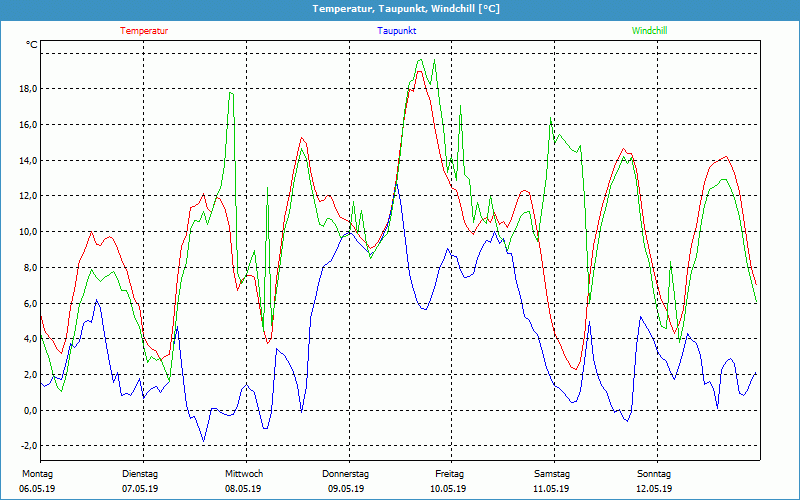Click the date 11.05.19
This screenshot has width=800, height=500.
(551, 489)
